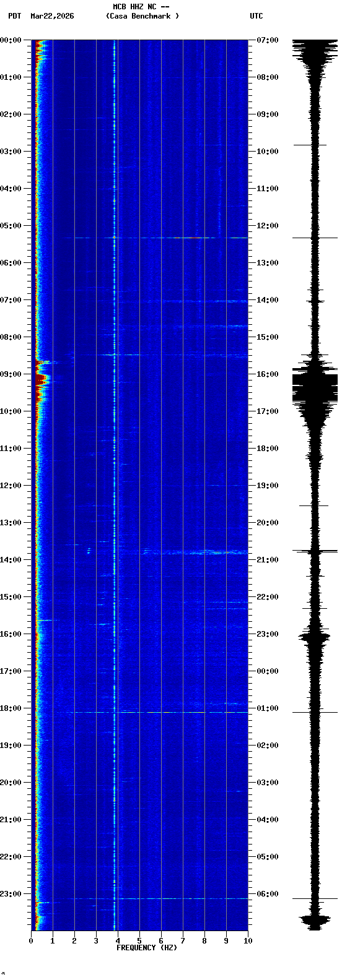
Task: Click the UTC time label '07:00'
Action: click(268, 40)
